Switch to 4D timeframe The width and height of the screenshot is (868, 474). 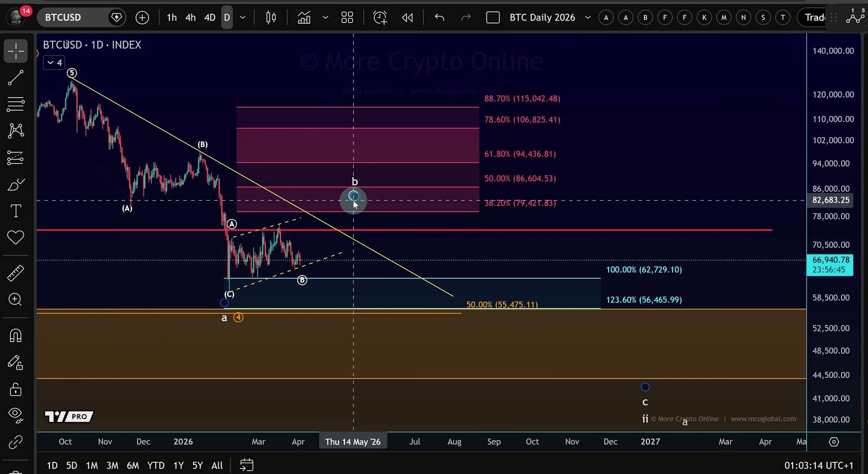click(x=210, y=17)
